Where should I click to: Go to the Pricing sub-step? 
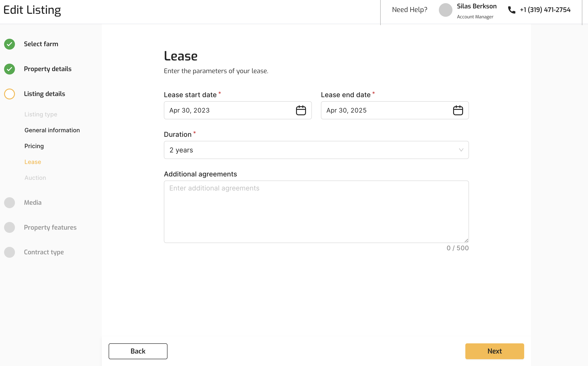(34, 146)
